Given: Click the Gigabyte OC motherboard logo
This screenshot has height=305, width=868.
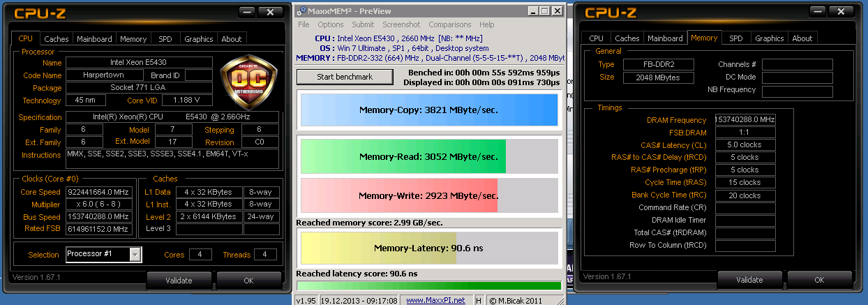Looking at the screenshot, I should pos(248,82).
